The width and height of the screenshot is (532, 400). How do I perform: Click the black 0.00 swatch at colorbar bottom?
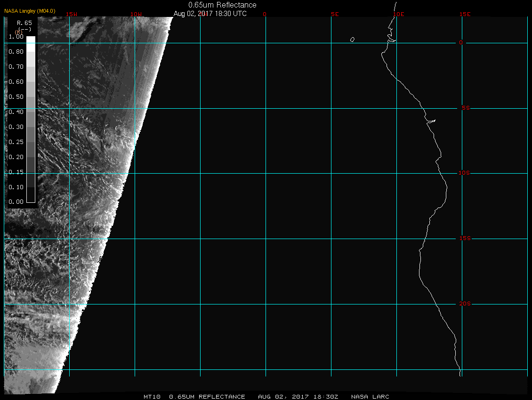(31, 199)
